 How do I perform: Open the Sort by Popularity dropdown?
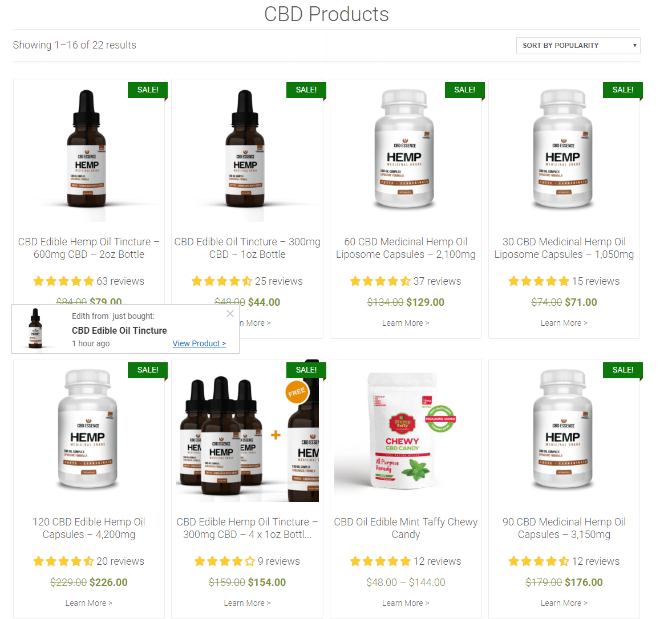578,46
